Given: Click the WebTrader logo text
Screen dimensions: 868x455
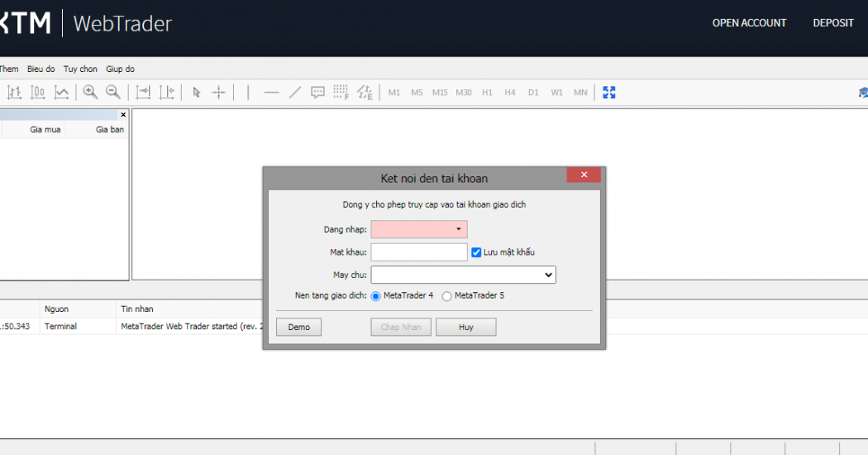Looking at the screenshot, I should tap(122, 23).
